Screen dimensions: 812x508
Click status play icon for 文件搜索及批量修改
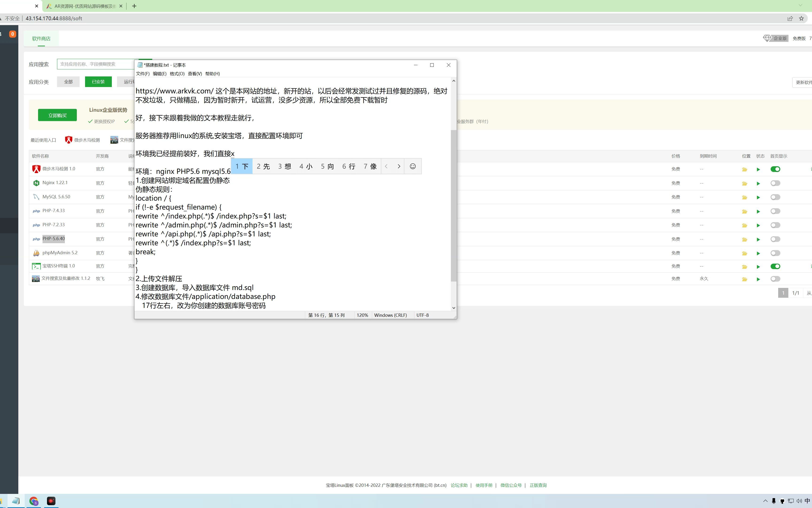758,279
